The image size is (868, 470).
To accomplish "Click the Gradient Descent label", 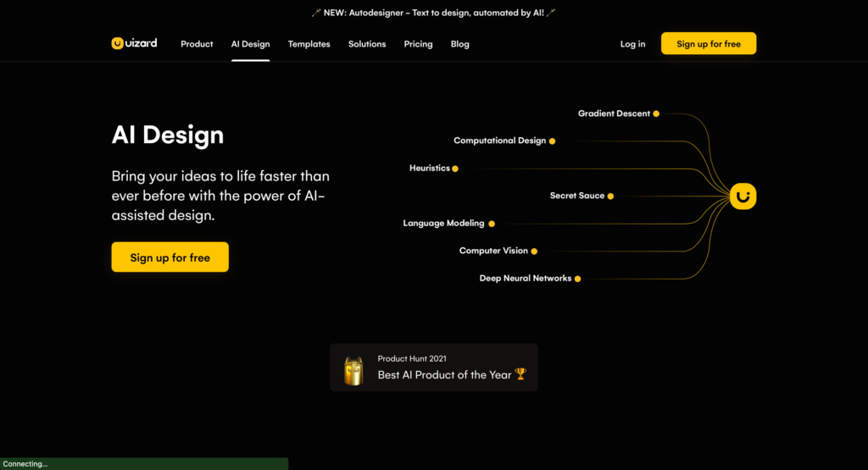I will tap(614, 113).
